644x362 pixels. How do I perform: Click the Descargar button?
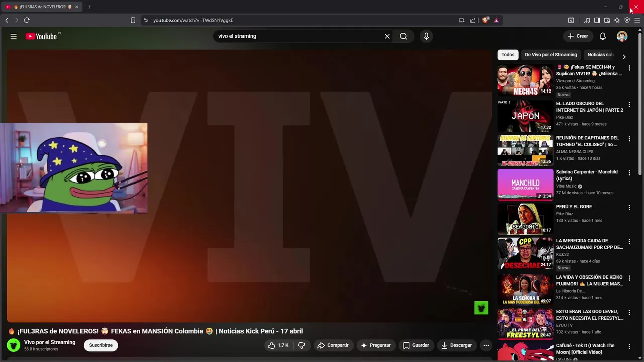click(456, 345)
